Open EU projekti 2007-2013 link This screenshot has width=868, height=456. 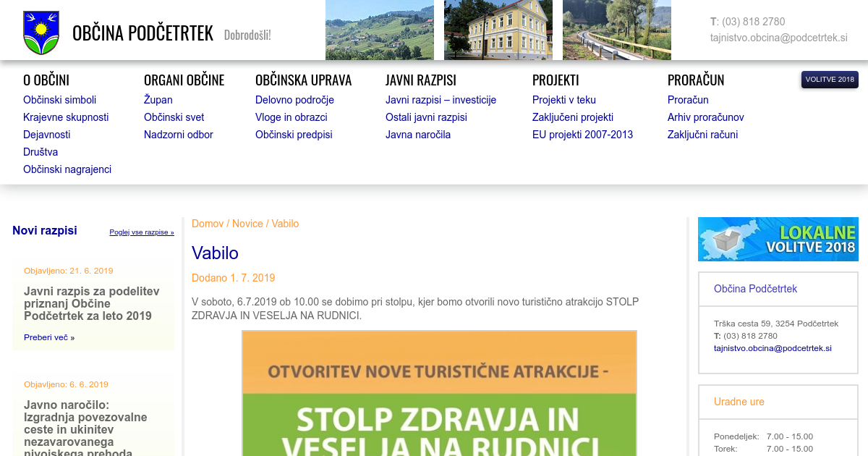point(582,135)
